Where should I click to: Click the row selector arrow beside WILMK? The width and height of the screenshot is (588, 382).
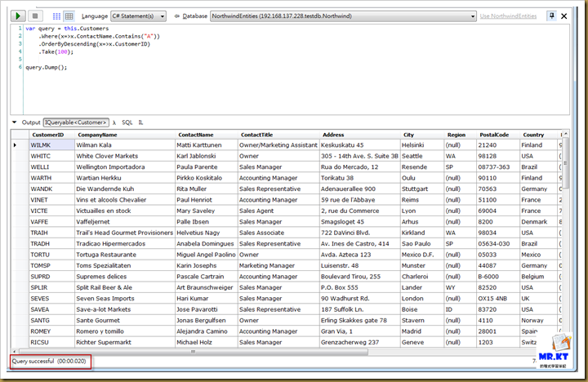click(x=16, y=144)
